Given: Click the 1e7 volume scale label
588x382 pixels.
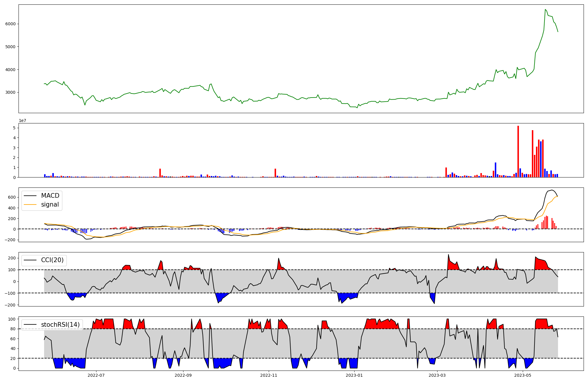Looking at the screenshot, I should (23, 120).
